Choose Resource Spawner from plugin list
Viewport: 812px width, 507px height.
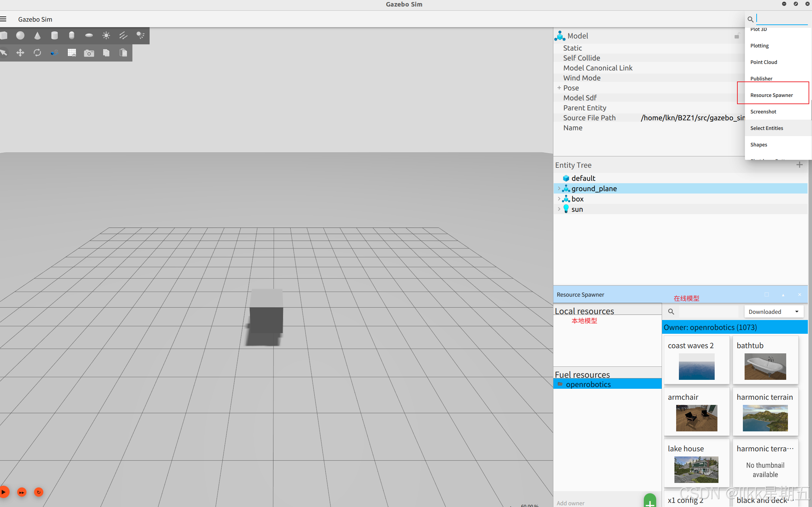click(x=771, y=95)
